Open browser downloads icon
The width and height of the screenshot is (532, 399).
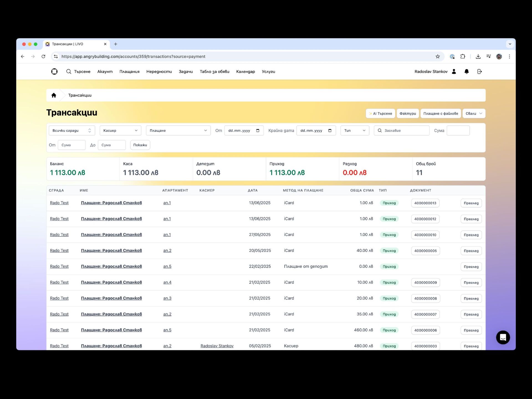tap(478, 57)
